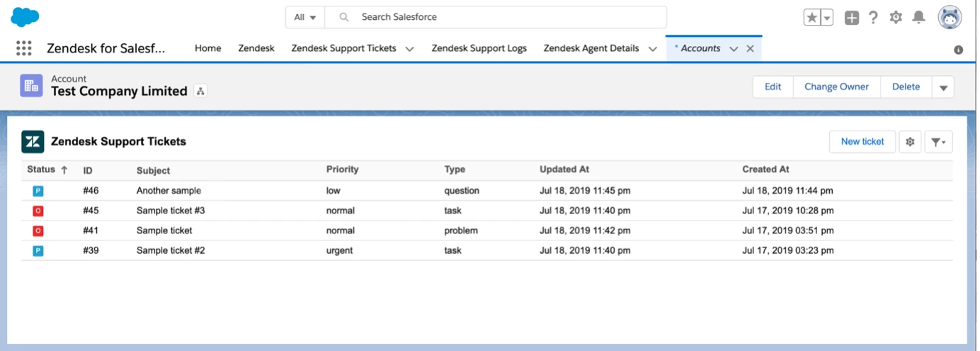980x351 pixels.
Task: Sort by ID column header
Action: click(88, 170)
